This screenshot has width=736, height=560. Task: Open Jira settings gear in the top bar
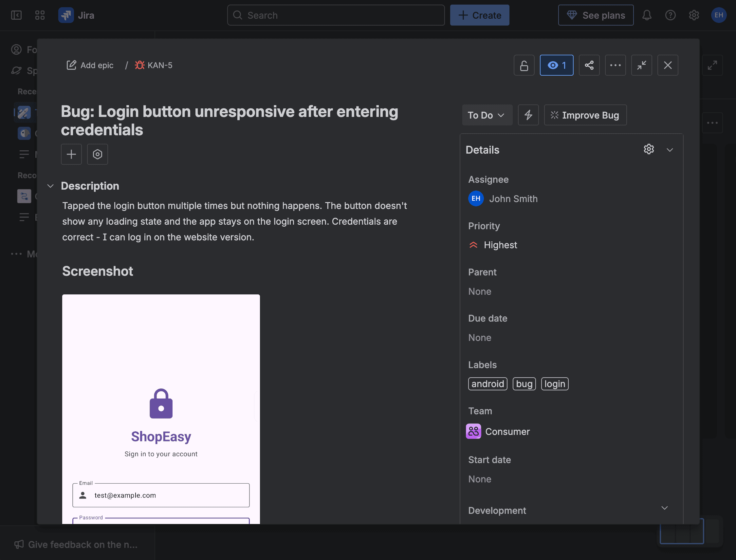coord(694,15)
